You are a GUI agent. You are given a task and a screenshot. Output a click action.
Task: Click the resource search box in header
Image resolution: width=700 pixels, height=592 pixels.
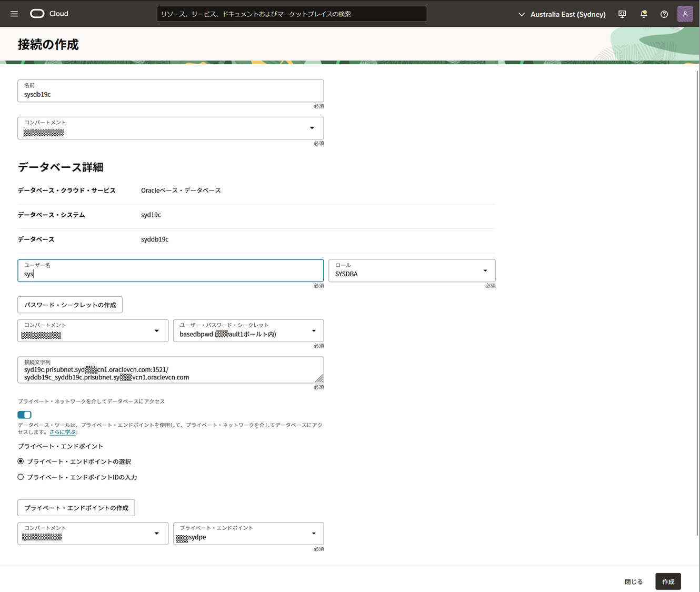tap(292, 14)
